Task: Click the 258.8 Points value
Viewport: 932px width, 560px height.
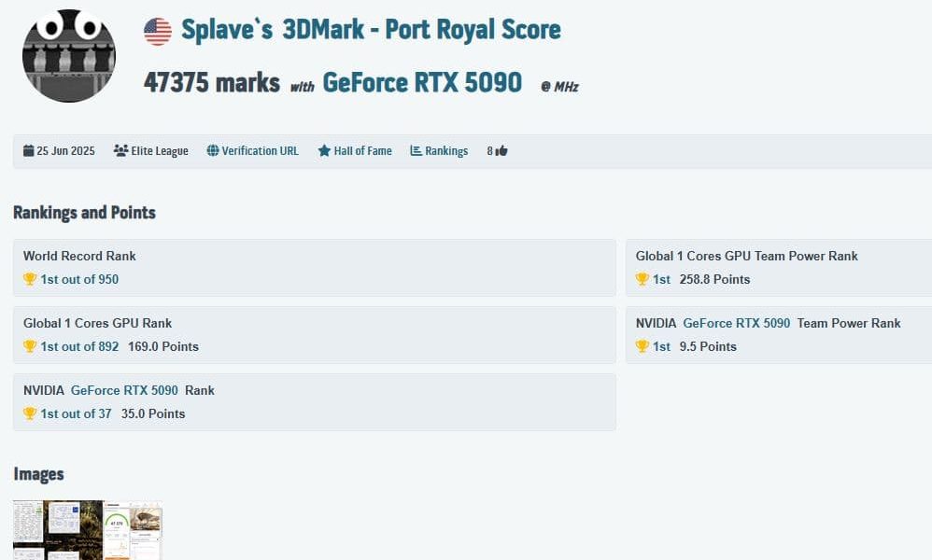Action: [x=714, y=279]
